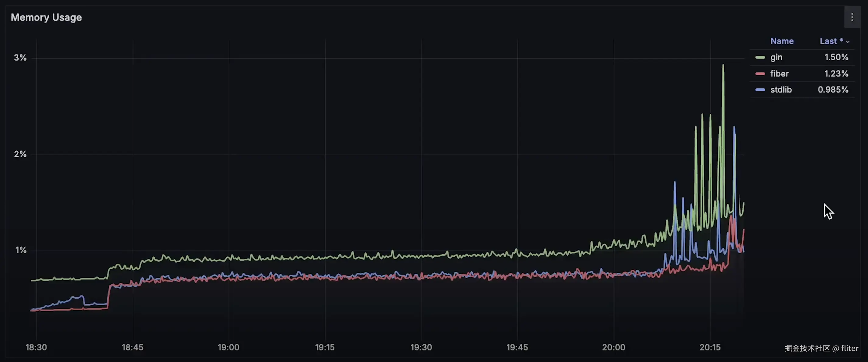Sort legend by Name column header
Image resolution: width=868 pixels, height=362 pixels.
(782, 41)
